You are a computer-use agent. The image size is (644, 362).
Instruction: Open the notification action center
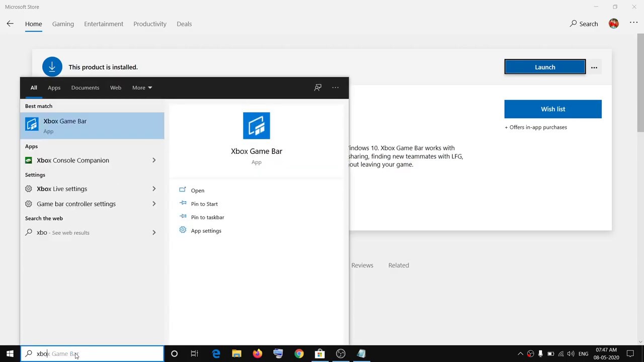tap(630, 354)
